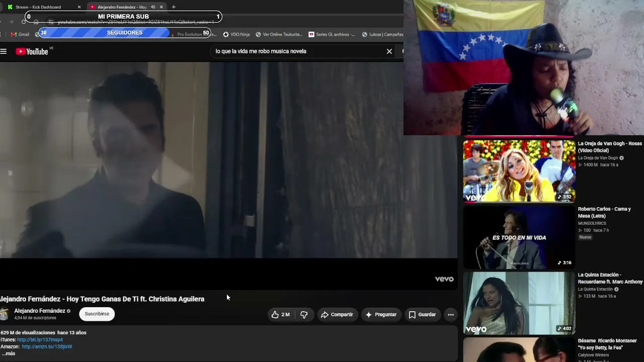
Task: Subscribe with the Suscribirse button
Action: pyautogui.click(x=97, y=314)
